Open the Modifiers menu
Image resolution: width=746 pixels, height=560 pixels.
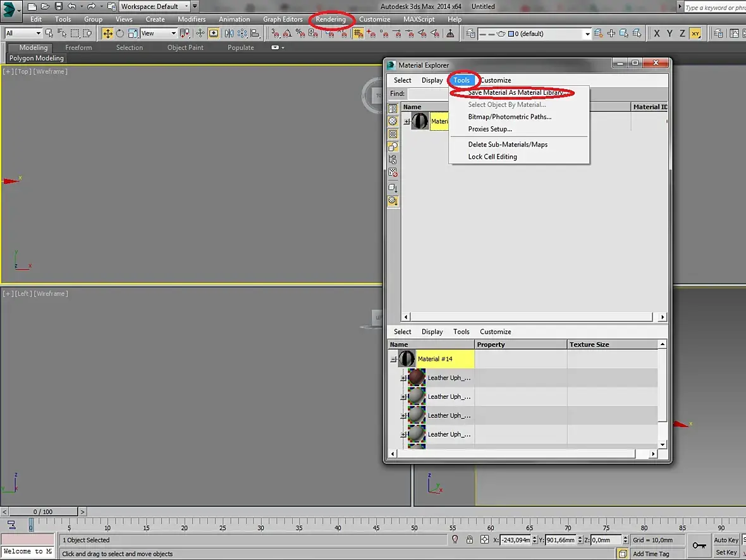point(192,20)
